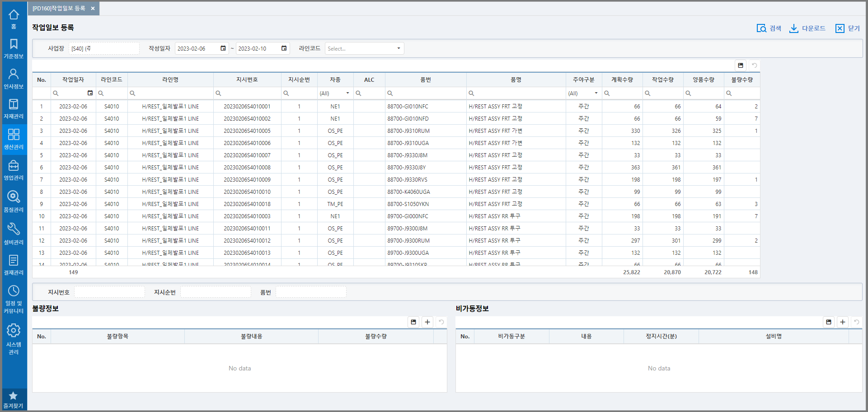The image size is (868, 412).
Task: Open the start date calendar picker
Action: point(223,48)
